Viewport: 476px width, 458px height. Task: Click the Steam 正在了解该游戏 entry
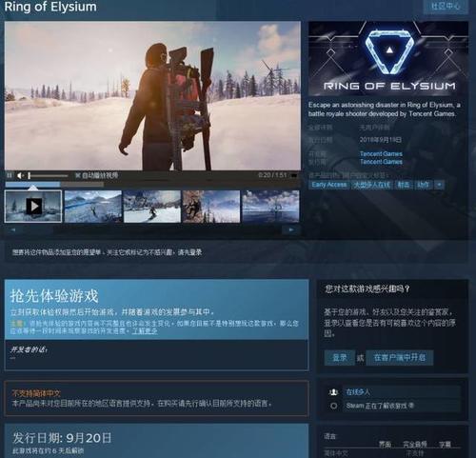pos(401,406)
